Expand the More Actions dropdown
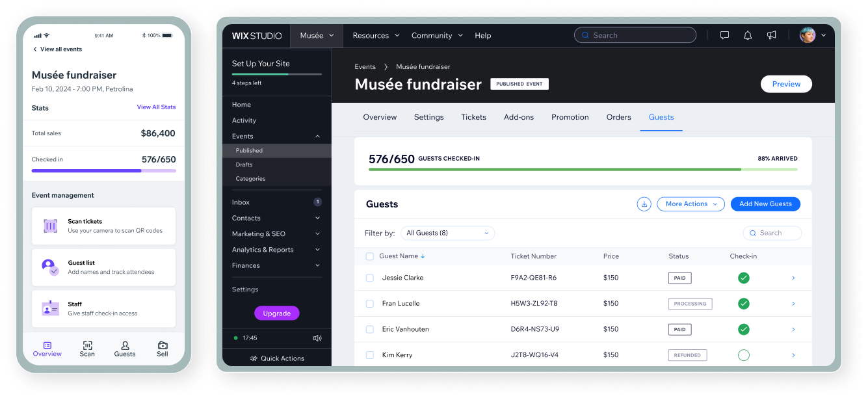The width and height of the screenshot is (868, 400). pos(690,204)
